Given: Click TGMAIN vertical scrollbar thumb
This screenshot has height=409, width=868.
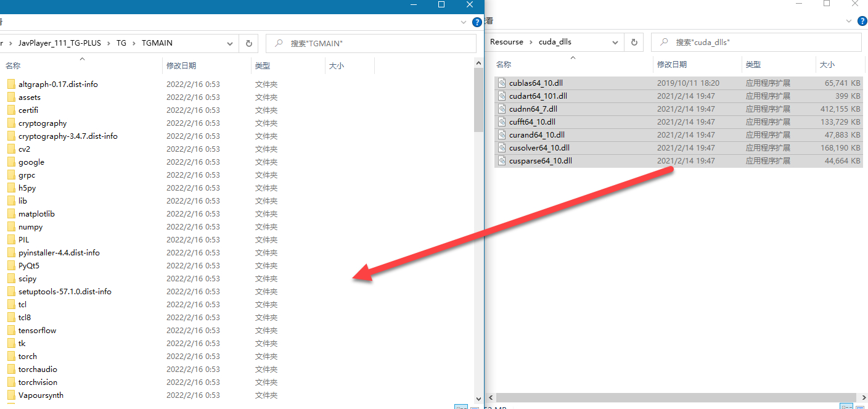Looking at the screenshot, I should click(479, 100).
